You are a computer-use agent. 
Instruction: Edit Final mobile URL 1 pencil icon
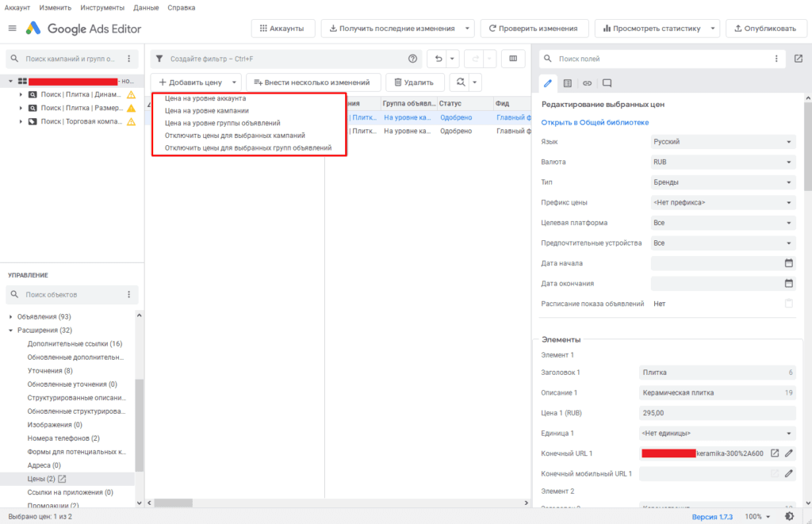[788, 473]
